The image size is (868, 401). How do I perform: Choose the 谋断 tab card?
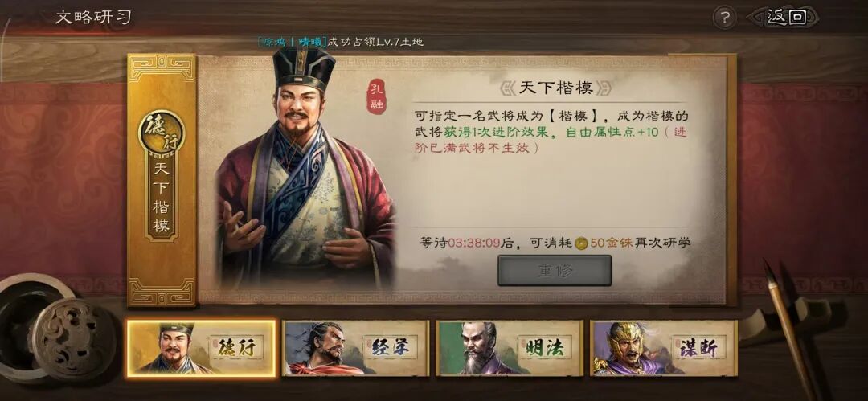coord(663,349)
